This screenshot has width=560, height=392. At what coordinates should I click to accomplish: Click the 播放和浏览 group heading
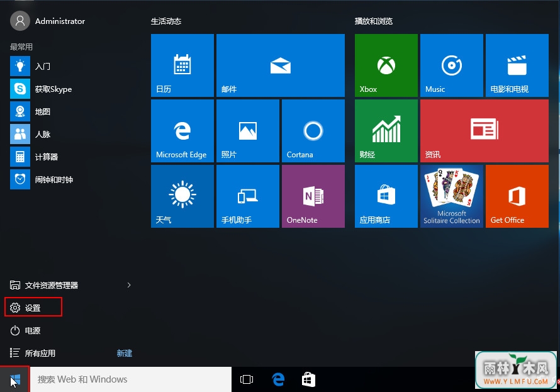click(374, 21)
